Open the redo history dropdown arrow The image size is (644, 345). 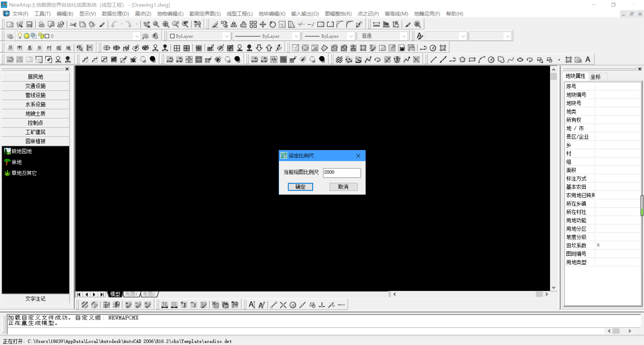click(137, 24)
